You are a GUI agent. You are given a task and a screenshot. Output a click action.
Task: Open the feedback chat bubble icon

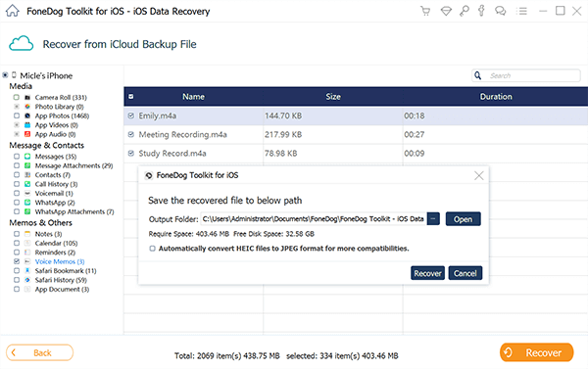(x=500, y=11)
